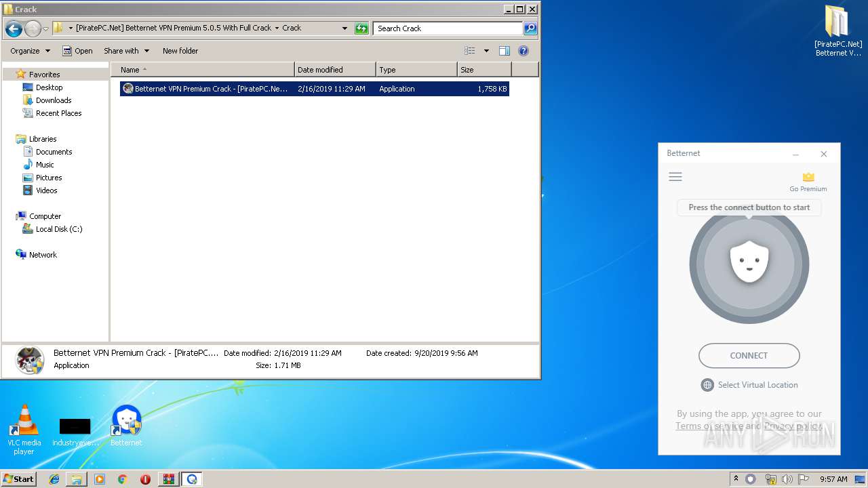
Task: Open Desktop in Favorites
Action: (x=49, y=87)
